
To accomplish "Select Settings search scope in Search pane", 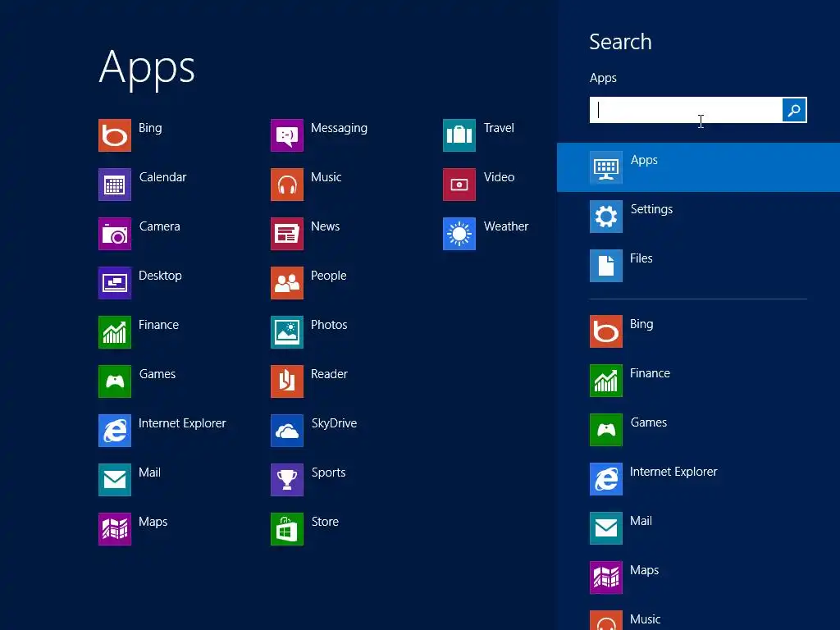I will pos(699,217).
